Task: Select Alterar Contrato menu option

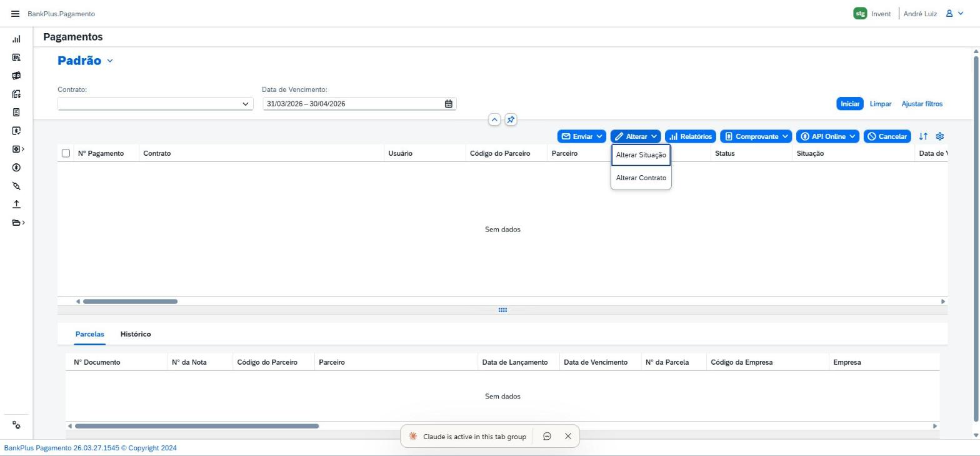Action: point(641,178)
